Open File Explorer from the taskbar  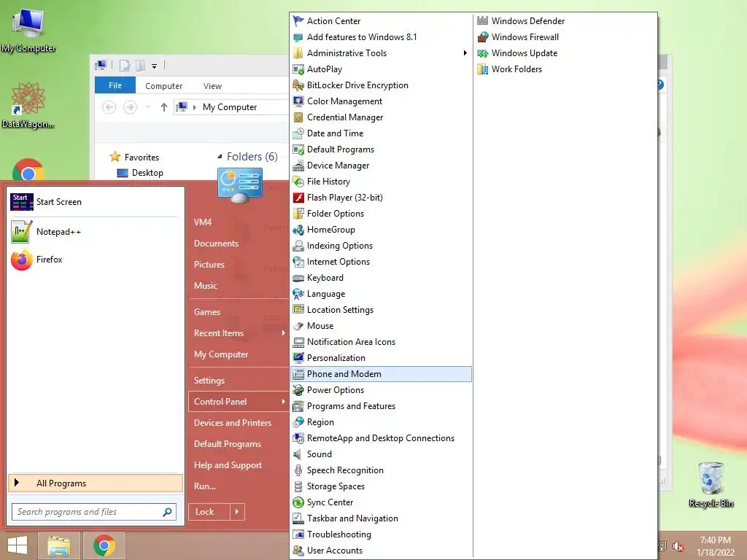point(59,545)
